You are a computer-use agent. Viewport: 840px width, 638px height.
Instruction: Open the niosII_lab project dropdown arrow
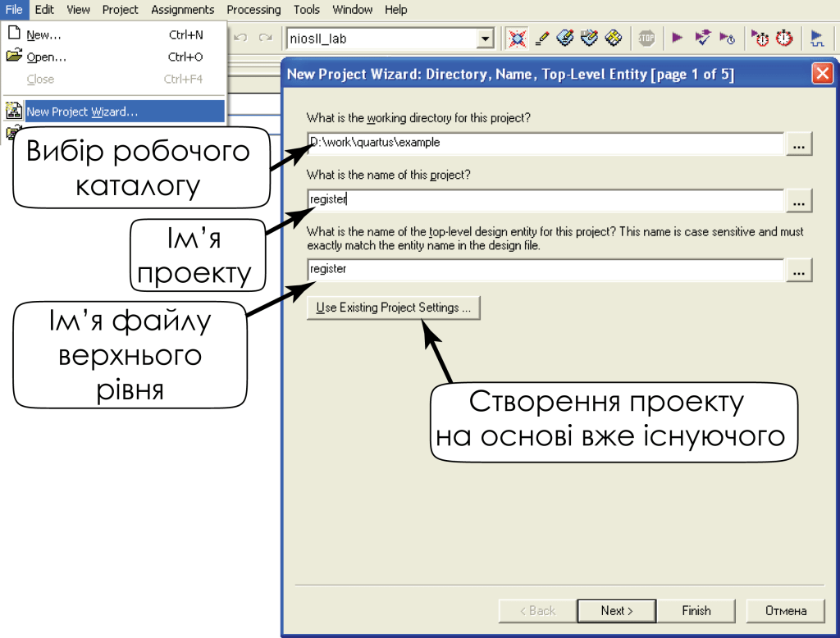click(485, 39)
